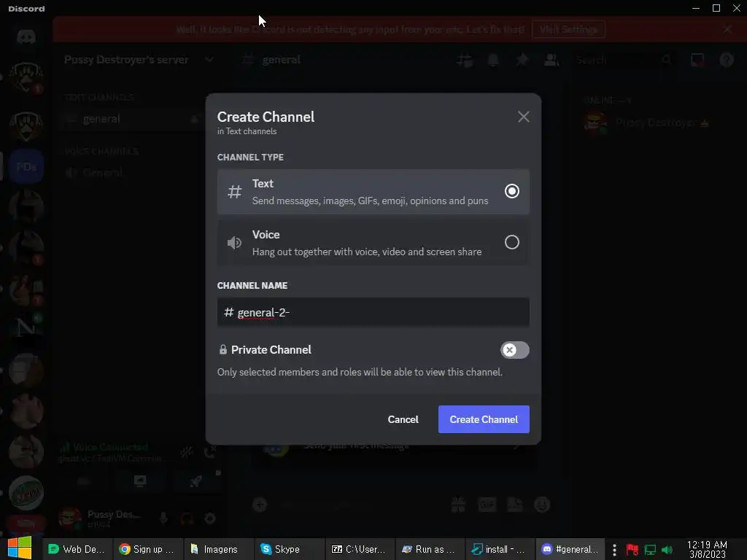This screenshot has height=560, width=747.
Task: Switch to Skype in the taskbar
Action: 289,549
